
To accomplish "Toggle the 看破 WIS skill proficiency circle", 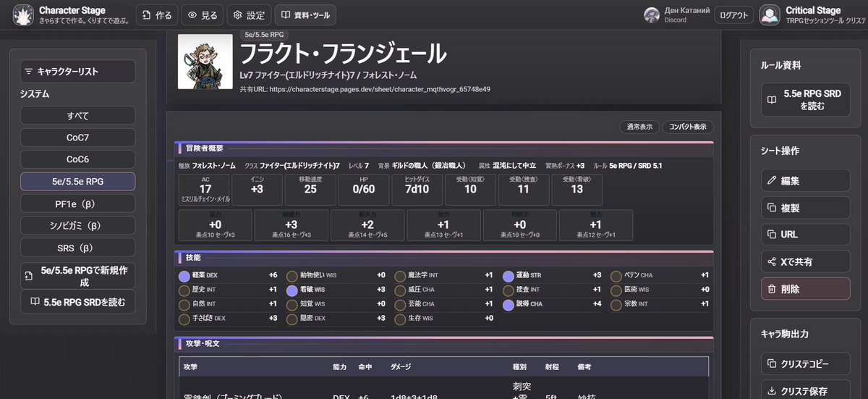I will coord(292,290).
